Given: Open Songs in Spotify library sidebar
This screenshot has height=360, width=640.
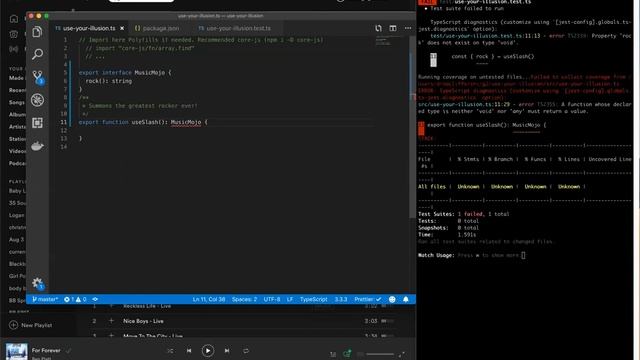Looking at the screenshot, I should click(17, 102).
